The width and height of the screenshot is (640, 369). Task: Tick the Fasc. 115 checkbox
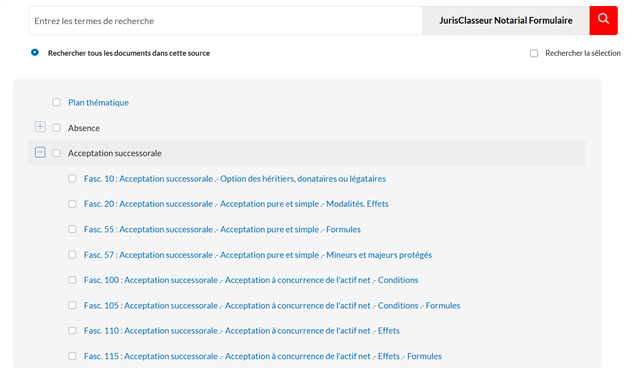(x=72, y=356)
